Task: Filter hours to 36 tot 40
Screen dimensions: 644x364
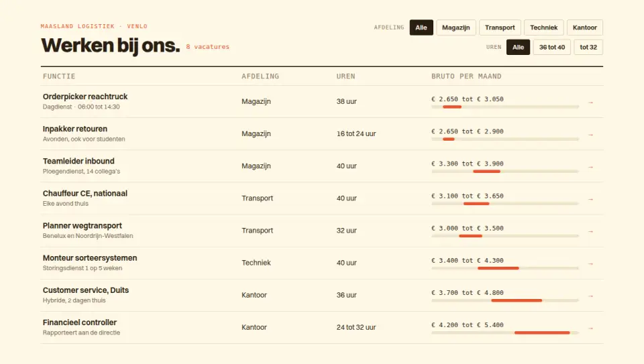Action: [x=552, y=47]
